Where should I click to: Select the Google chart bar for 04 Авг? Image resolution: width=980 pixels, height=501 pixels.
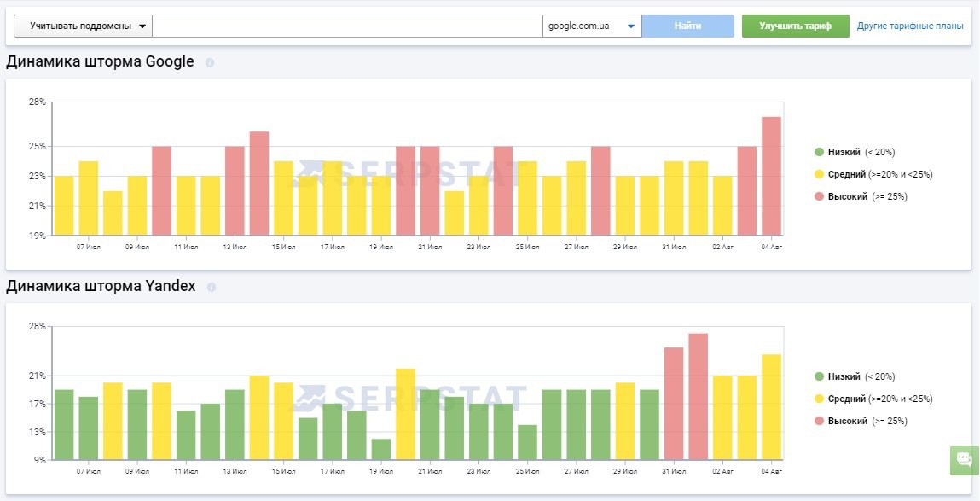(771, 177)
